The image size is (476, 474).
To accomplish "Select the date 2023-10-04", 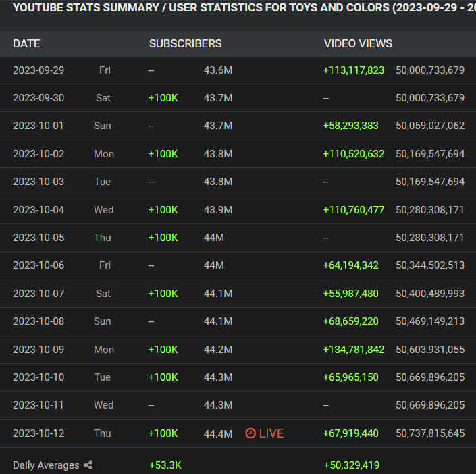I will [38, 210].
